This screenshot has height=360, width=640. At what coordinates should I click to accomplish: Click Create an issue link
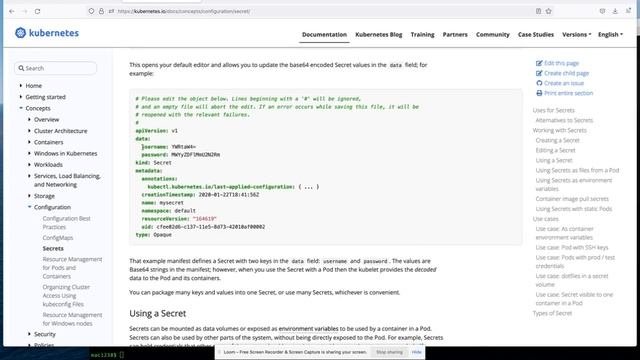click(564, 83)
